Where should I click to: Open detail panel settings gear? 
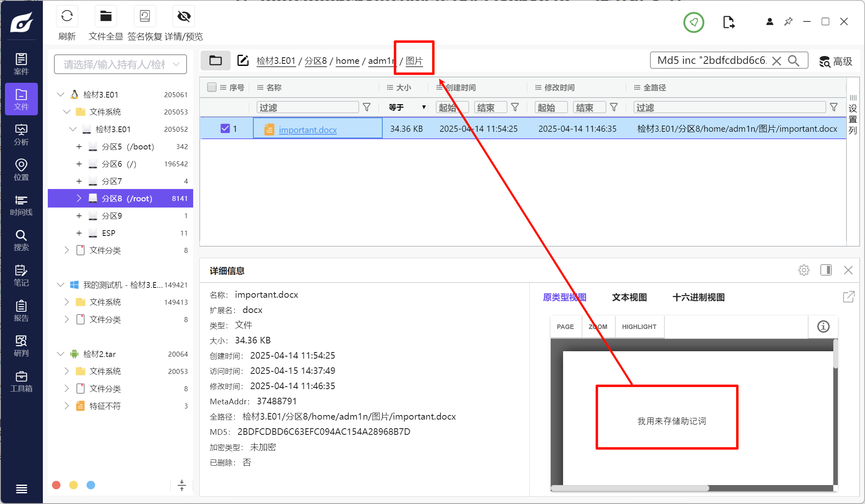804,270
